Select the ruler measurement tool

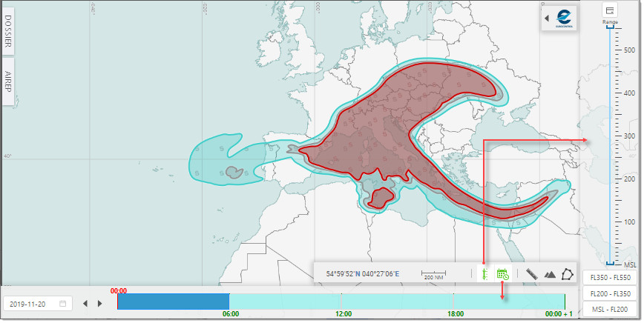(x=531, y=274)
